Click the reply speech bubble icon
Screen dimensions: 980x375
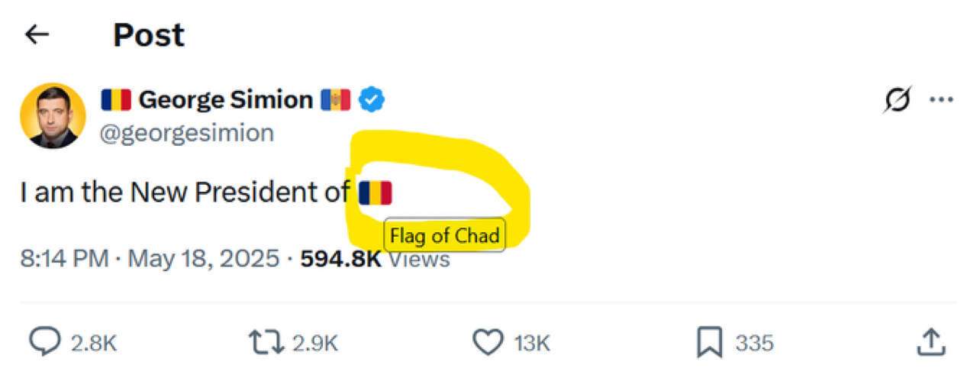[x=44, y=343]
